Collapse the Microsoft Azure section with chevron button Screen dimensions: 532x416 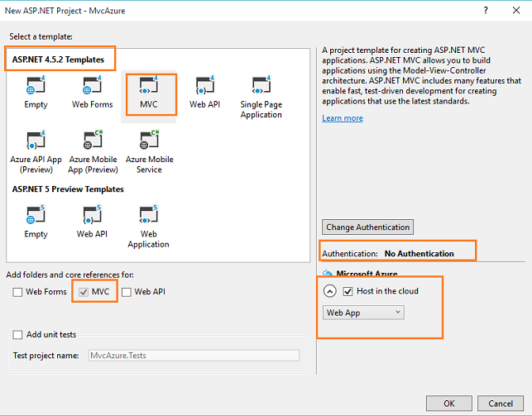[330, 291]
